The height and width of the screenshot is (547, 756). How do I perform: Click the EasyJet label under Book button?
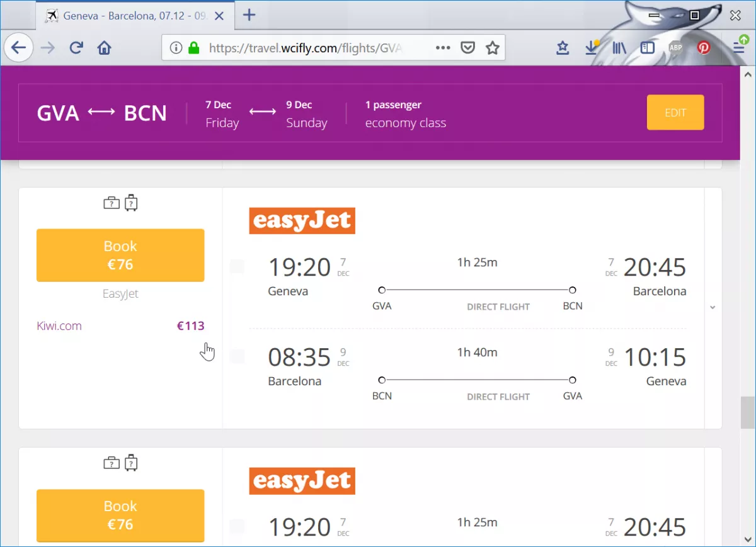pyautogui.click(x=120, y=294)
